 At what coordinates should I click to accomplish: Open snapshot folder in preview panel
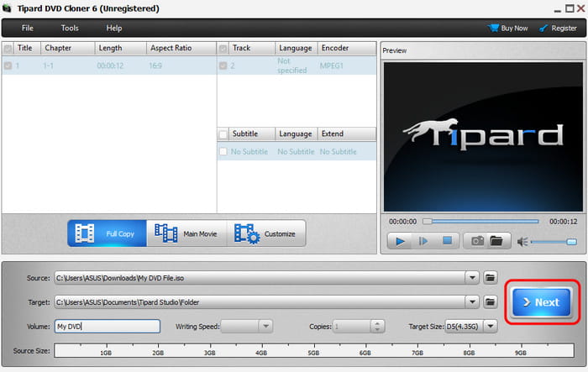(496, 241)
